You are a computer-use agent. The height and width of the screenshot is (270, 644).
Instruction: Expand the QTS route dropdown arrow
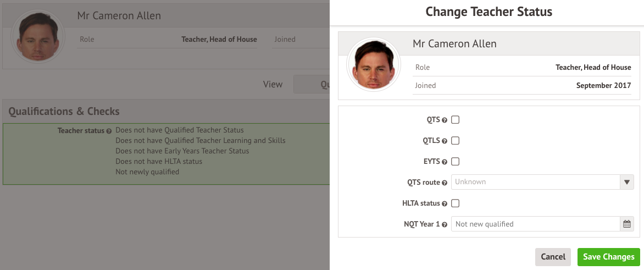point(627,182)
